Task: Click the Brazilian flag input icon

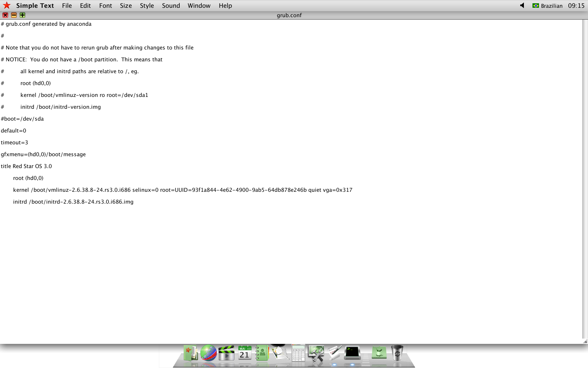Action: [x=535, y=6]
